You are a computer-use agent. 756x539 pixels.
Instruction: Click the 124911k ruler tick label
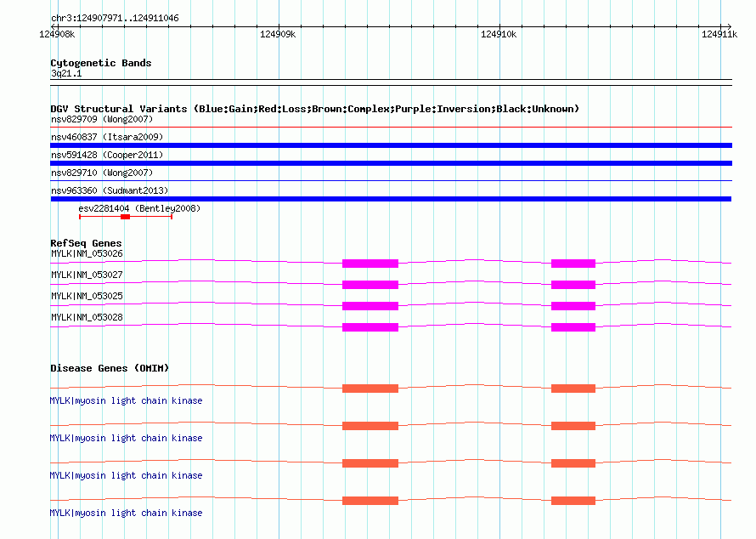(719, 34)
